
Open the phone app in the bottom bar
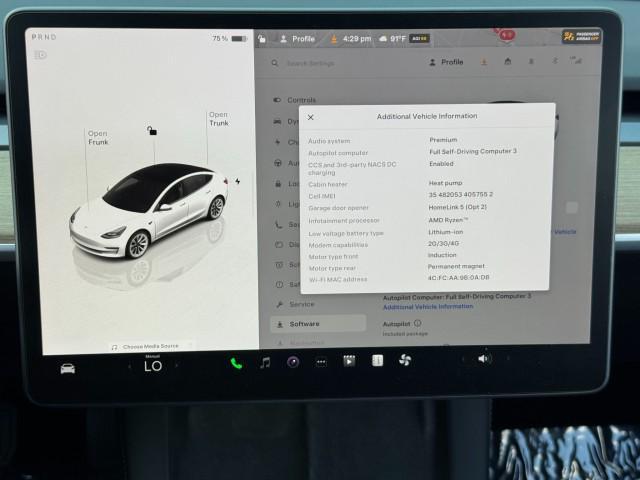(236, 363)
